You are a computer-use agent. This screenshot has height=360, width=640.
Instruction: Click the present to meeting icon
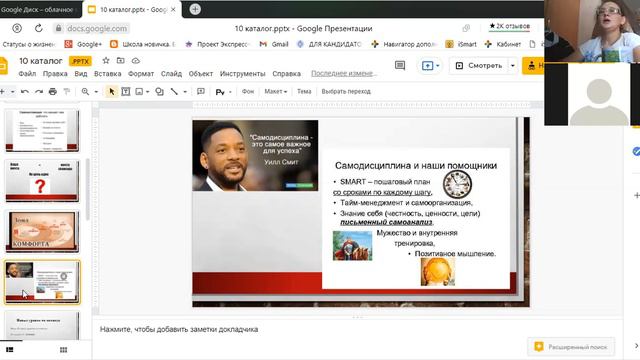pyautogui.click(x=427, y=65)
